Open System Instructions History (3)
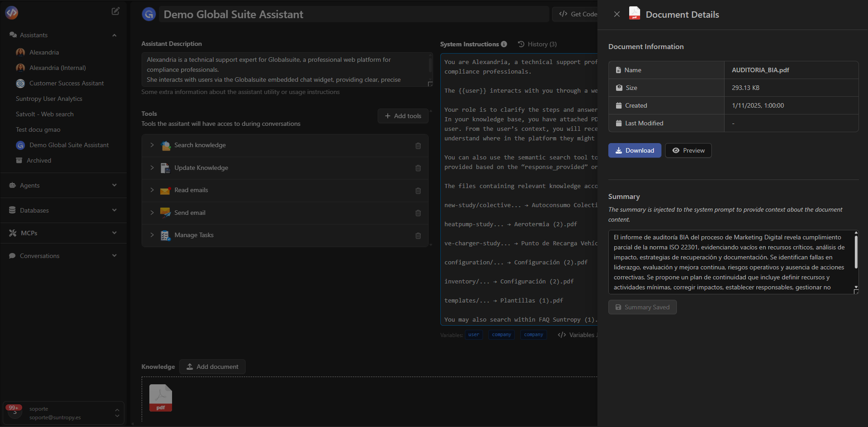This screenshot has height=427, width=868. (538, 45)
